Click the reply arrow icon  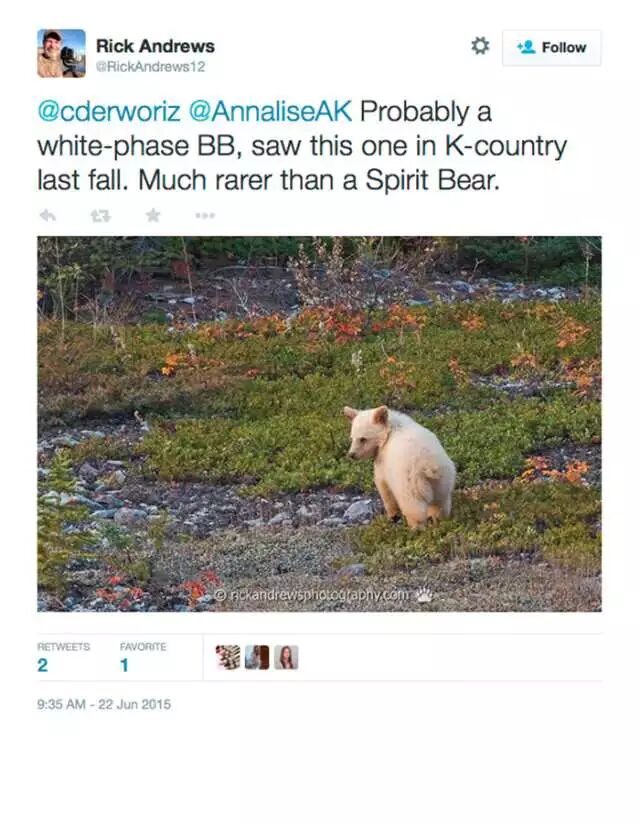[48, 215]
